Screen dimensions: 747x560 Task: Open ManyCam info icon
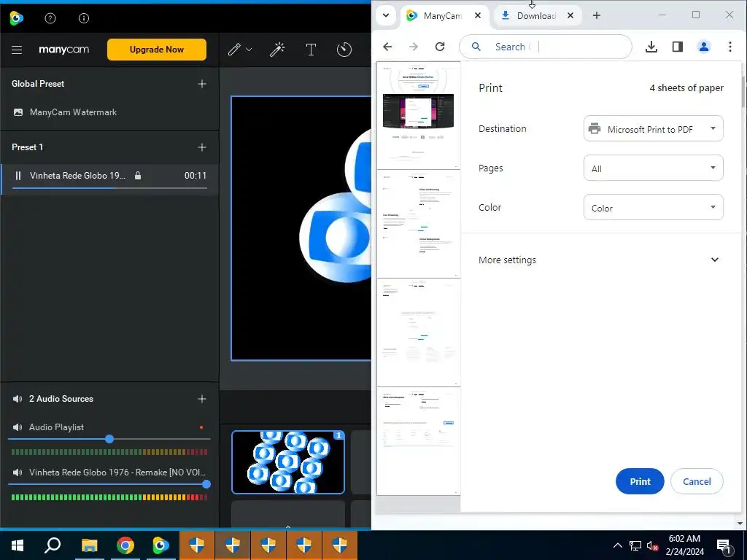[x=84, y=18]
